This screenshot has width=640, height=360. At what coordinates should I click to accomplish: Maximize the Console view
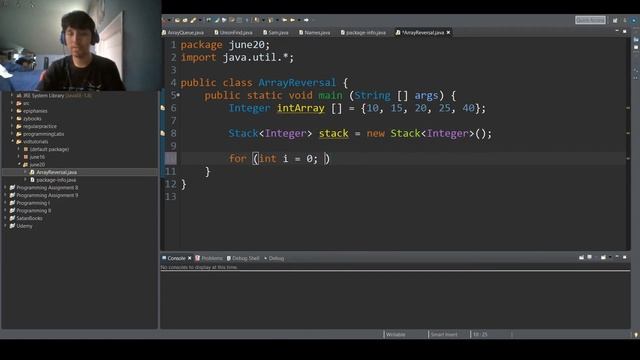pyautogui.click(x=624, y=258)
